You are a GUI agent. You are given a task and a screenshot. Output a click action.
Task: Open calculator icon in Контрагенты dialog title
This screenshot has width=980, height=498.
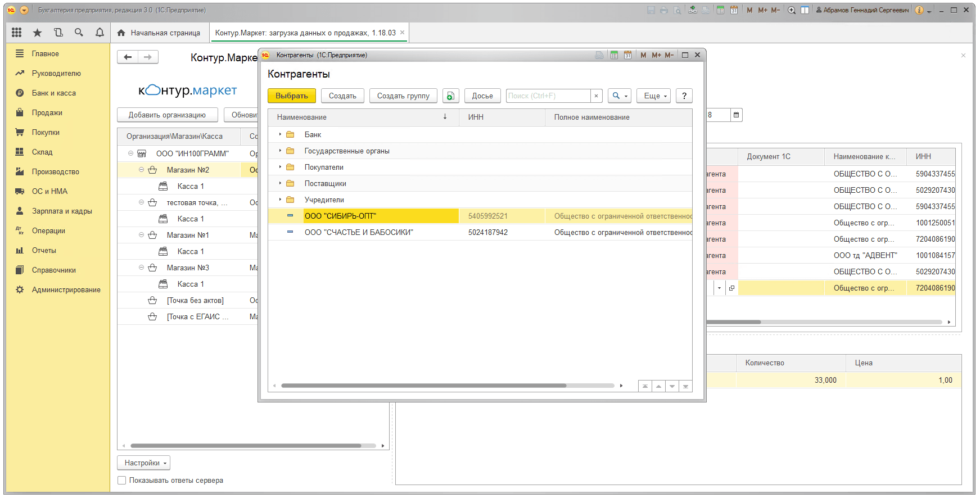[x=614, y=55]
